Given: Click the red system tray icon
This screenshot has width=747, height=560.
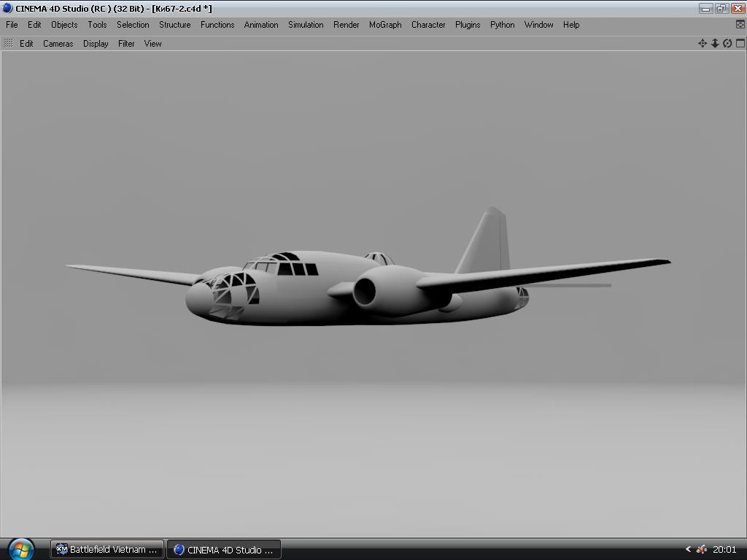Looking at the screenshot, I should 701,549.
